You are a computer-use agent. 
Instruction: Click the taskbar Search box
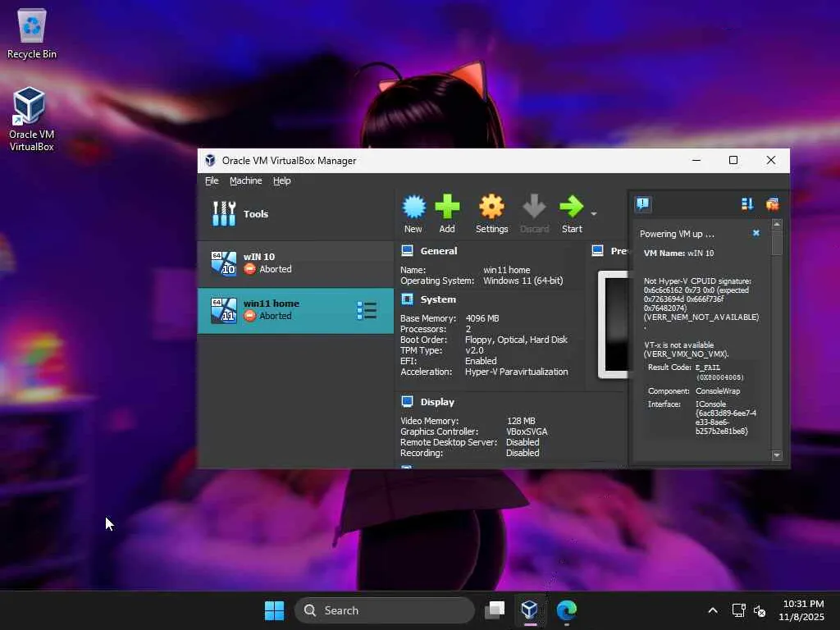pyautogui.click(x=385, y=610)
